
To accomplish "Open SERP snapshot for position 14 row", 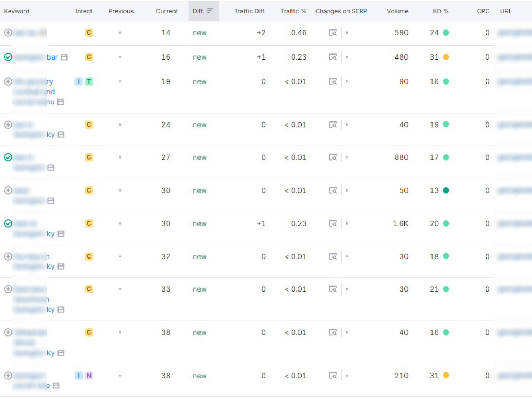I will tap(333, 32).
